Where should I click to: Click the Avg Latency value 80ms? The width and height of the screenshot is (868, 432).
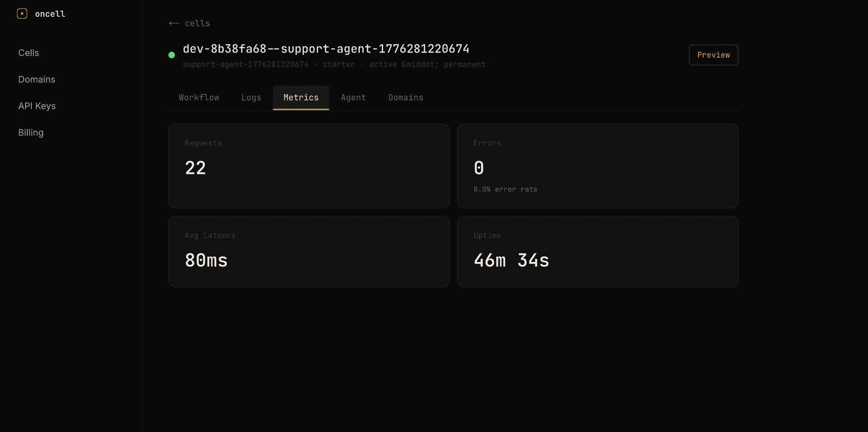(x=206, y=260)
